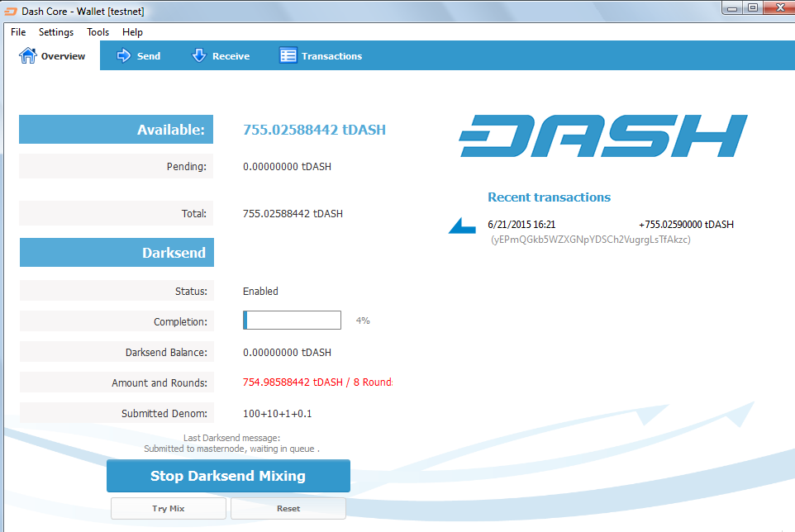Click the Available header label
This screenshot has width=795, height=532.
click(116, 129)
